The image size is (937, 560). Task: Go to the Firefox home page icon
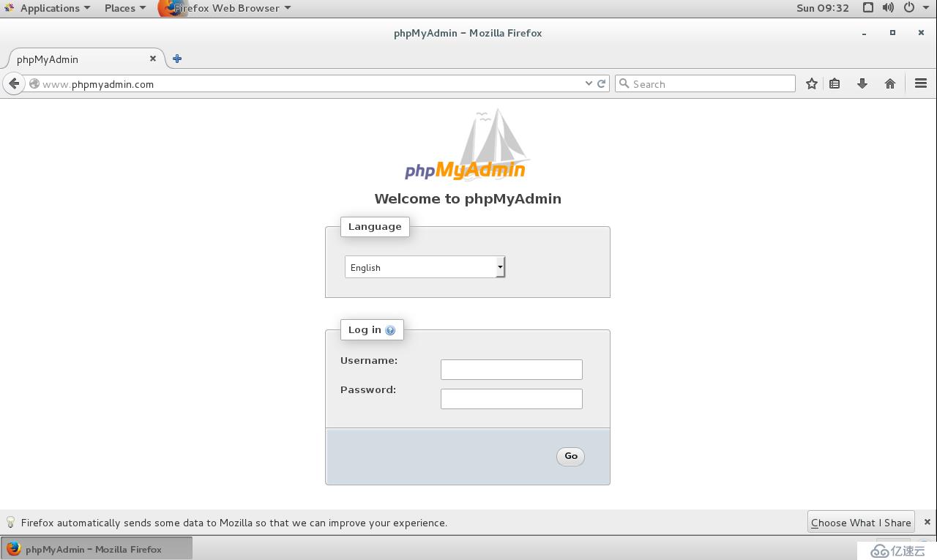point(890,83)
